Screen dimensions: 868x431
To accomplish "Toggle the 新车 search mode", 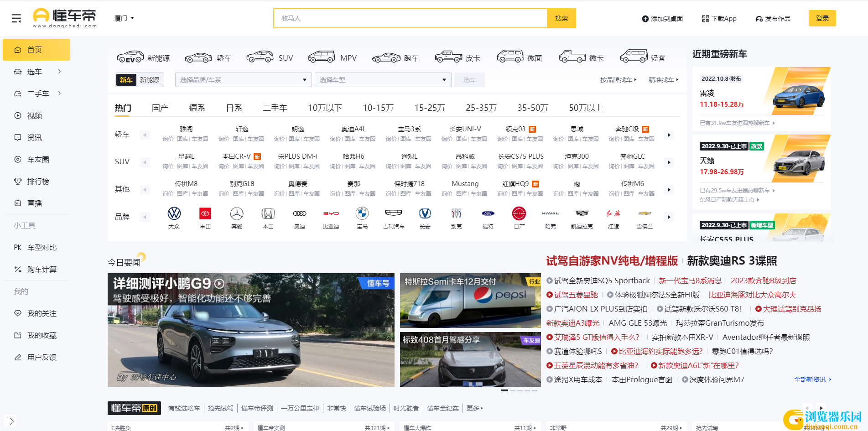I will (x=126, y=80).
